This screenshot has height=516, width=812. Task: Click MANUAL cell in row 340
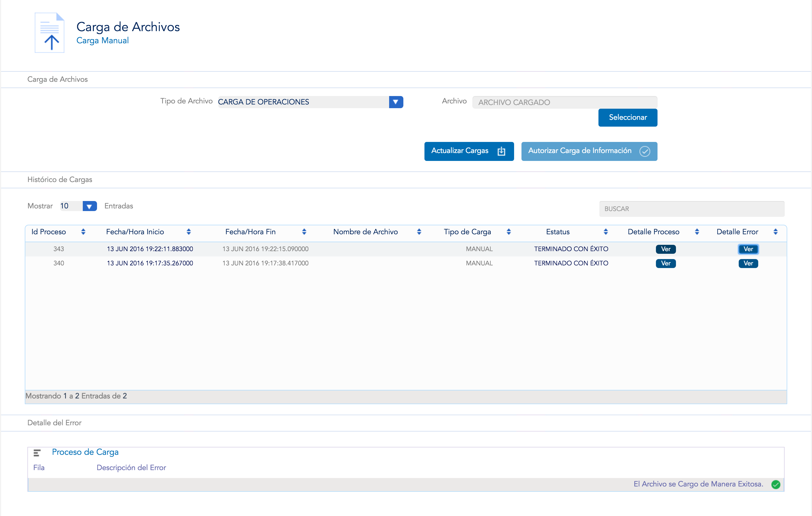click(479, 263)
